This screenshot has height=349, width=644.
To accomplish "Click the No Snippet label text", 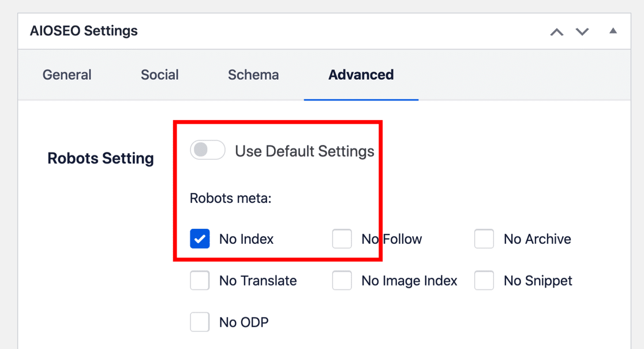I will coord(538,281).
